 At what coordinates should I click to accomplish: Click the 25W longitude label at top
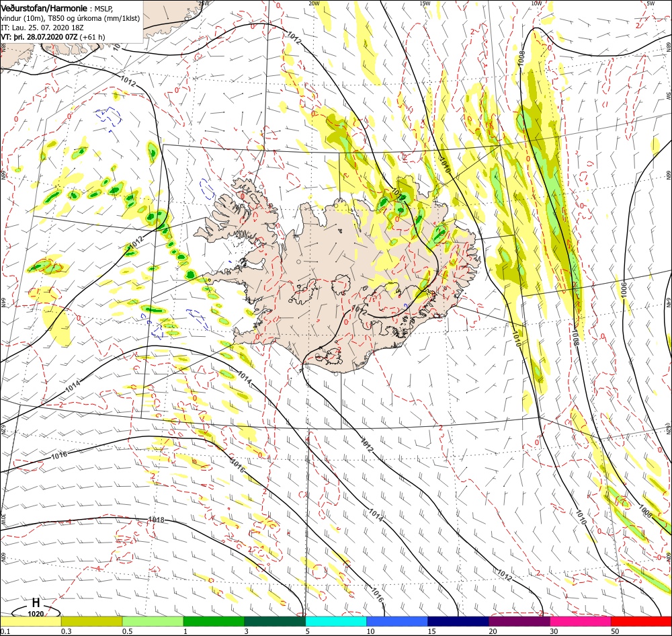(x=204, y=3)
